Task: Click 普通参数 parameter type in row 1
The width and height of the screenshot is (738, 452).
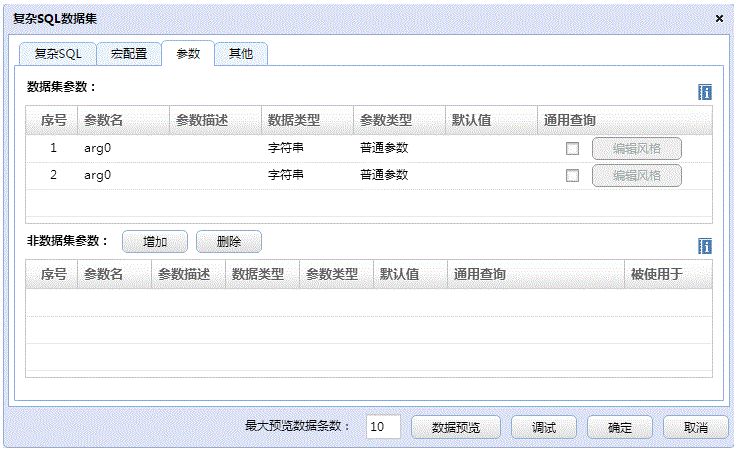Action: pos(384,148)
